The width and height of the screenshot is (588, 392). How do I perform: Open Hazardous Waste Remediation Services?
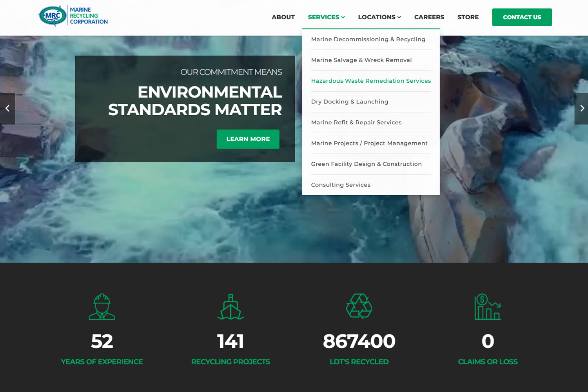click(x=371, y=81)
